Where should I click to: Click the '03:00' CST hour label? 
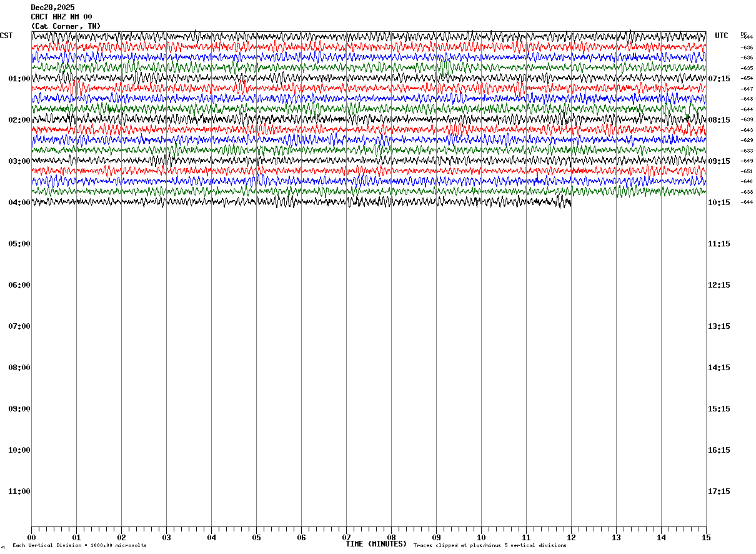[x=19, y=161]
